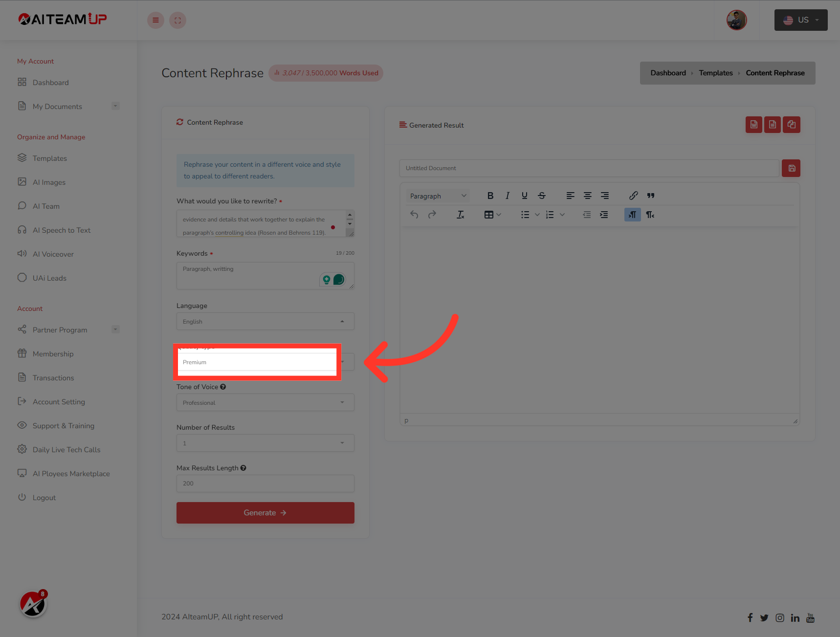Open Membership page
Image resolution: width=840 pixels, height=637 pixels.
click(x=53, y=354)
